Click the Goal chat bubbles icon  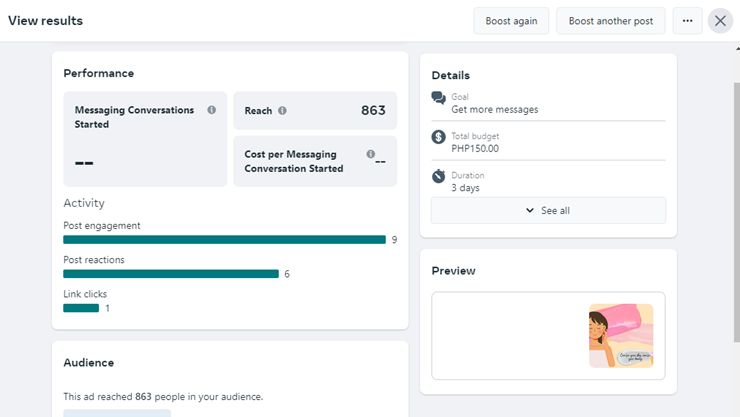tap(439, 98)
